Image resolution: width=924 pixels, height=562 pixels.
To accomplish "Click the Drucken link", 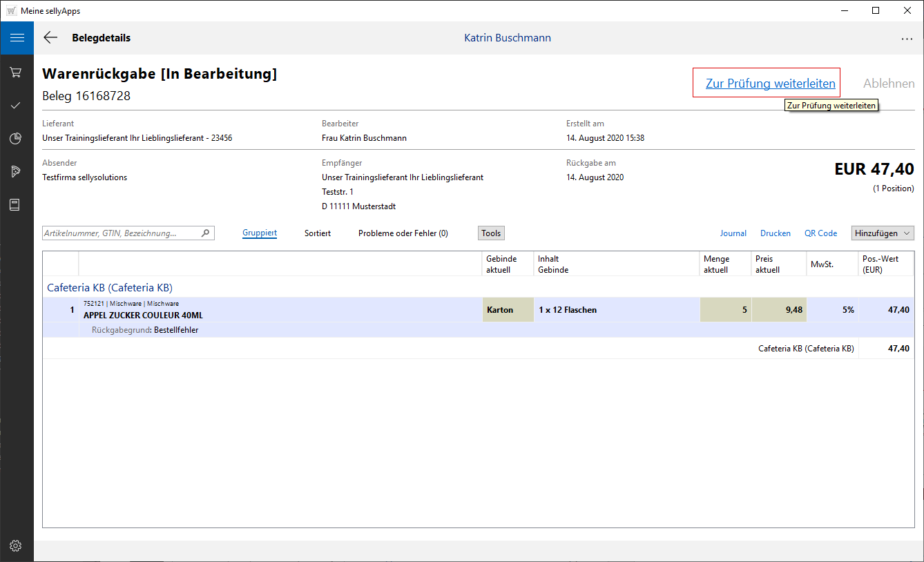I will (x=776, y=233).
